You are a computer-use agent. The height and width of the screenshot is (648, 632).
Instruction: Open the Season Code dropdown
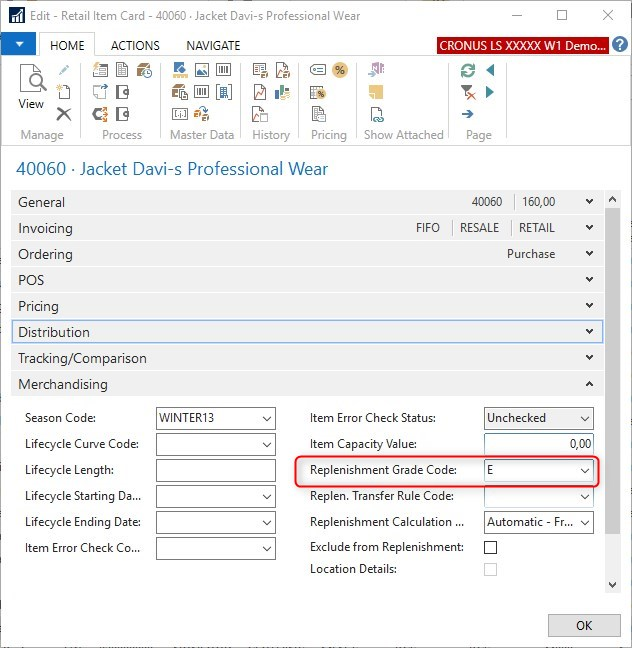coord(267,418)
